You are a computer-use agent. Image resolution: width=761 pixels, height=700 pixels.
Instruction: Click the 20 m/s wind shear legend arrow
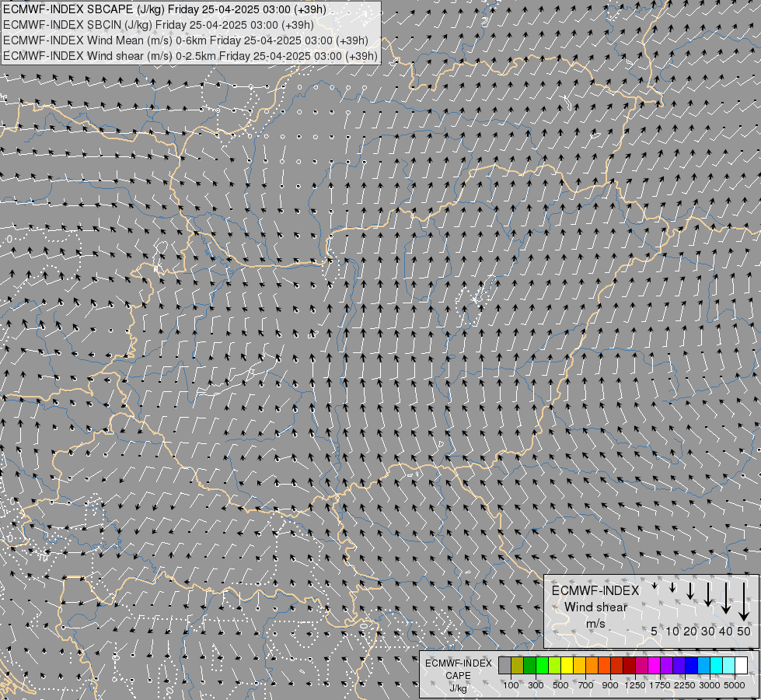(x=690, y=590)
